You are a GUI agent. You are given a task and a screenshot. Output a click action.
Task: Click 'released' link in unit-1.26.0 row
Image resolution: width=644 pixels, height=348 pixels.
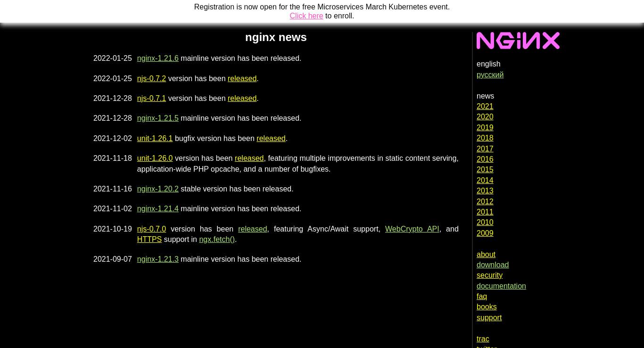[x=249, y=158]
